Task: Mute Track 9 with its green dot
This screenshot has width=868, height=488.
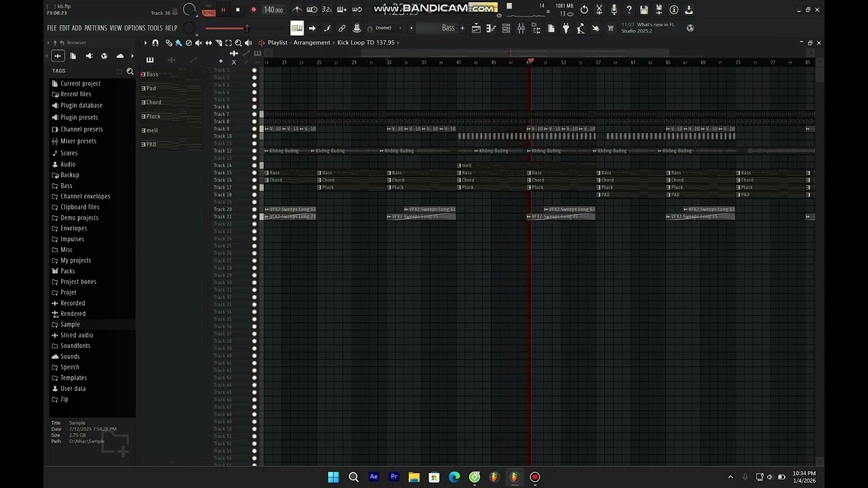Action: pyautogui.click(x=254, y=129)
